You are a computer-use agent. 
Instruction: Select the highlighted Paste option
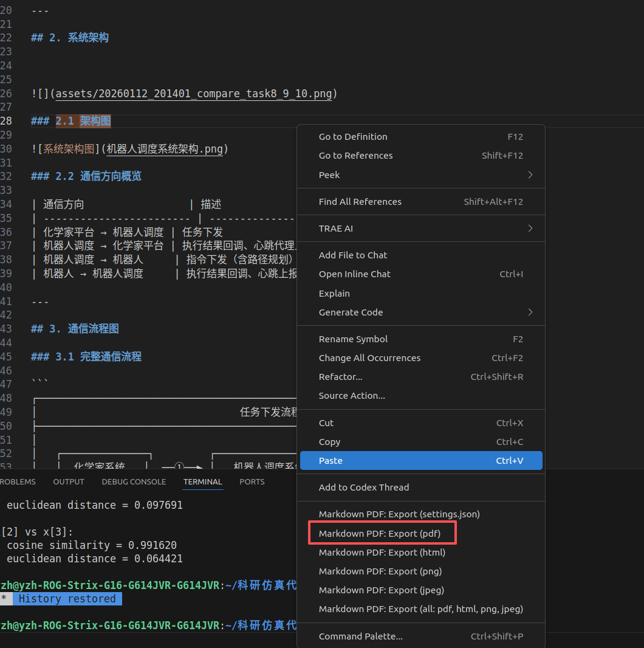(x=421, y=461)
